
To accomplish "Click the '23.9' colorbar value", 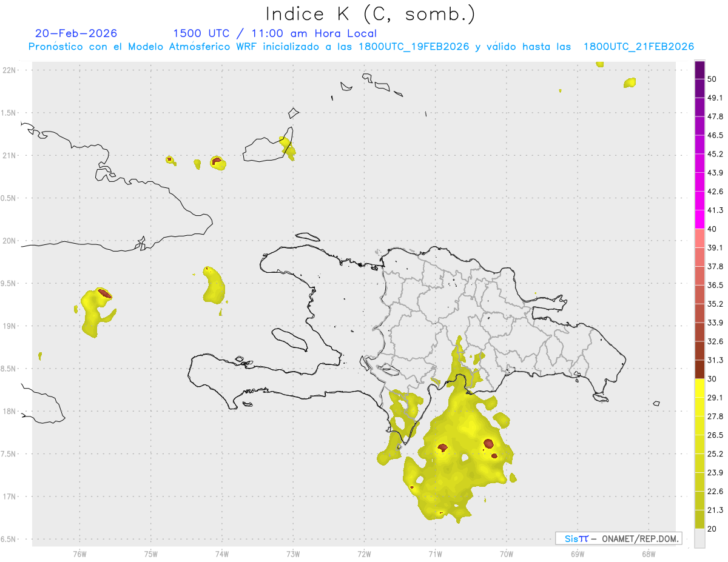I will click(x=715, y=472).
